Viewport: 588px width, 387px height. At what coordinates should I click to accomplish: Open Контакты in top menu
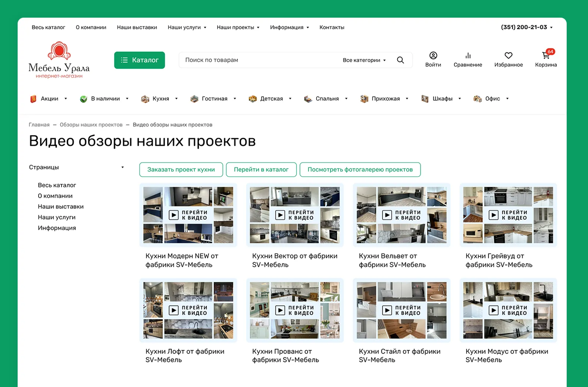click(332, 27)
